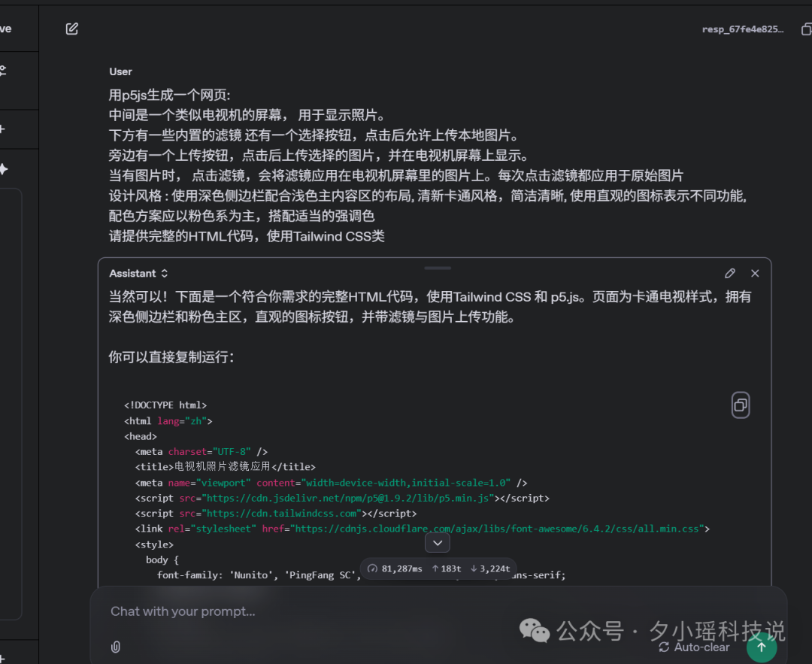
Task: Send the message with green arrow button
Action: (762, 647)
